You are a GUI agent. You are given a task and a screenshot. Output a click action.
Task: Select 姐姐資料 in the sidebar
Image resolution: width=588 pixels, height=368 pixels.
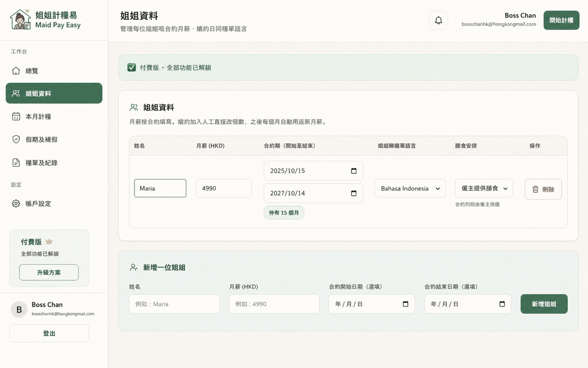[54, 93]
